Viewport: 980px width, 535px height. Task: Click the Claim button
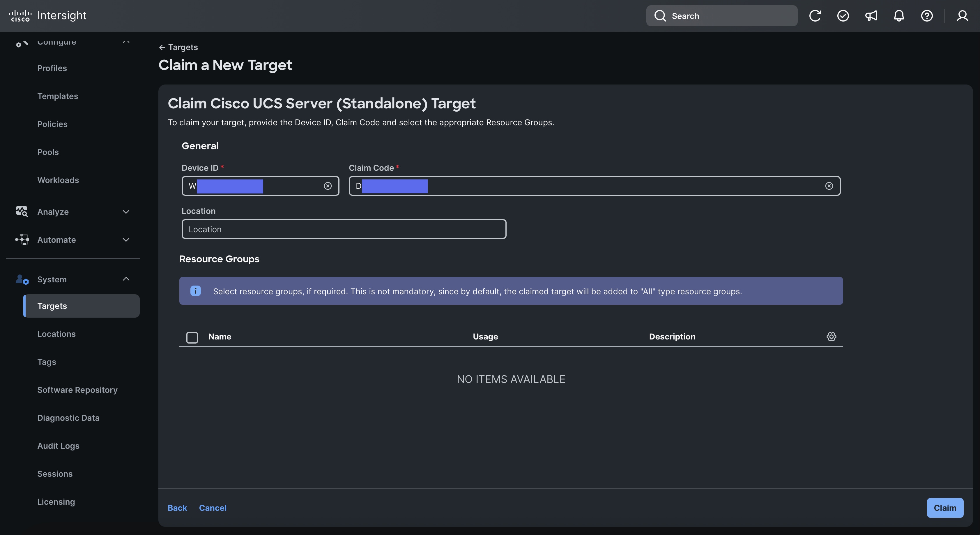pyautogui.click(x=944, y=508)
